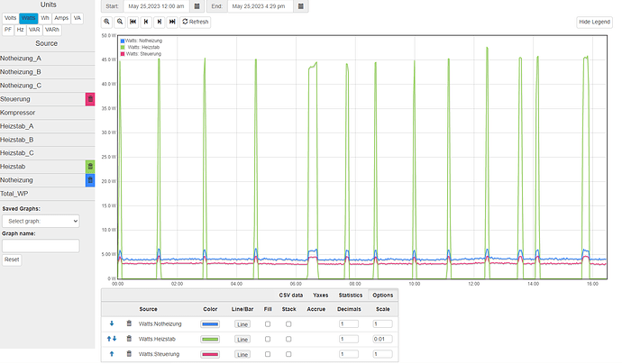
Task: Step forward half a period
Action: tap(159, 22)
